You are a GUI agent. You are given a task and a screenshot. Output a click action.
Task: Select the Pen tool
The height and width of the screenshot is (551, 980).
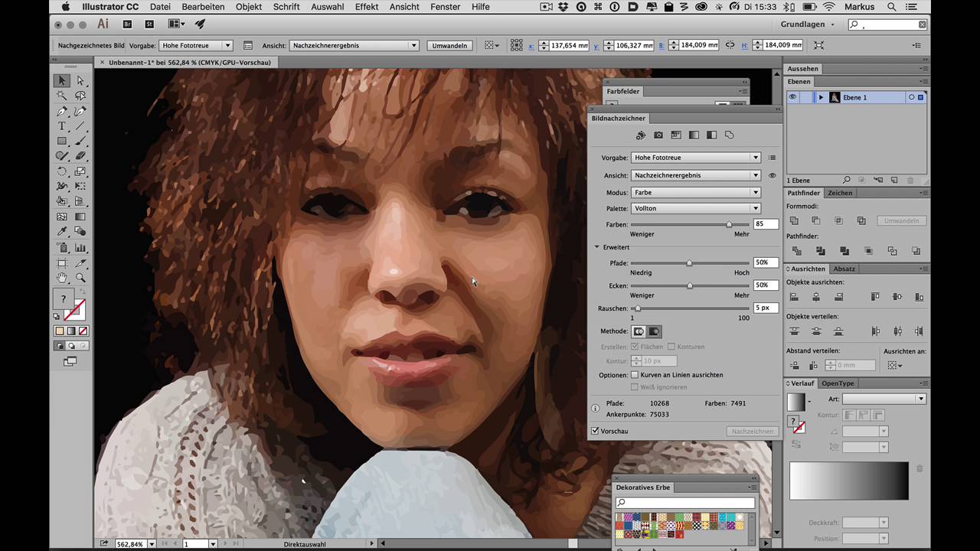click(x=62, y=111)
